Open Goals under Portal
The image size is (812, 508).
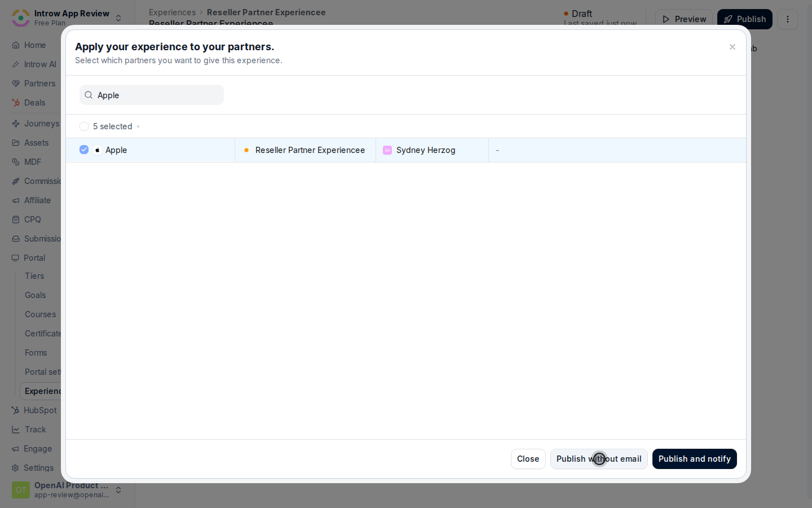(35, 295)
